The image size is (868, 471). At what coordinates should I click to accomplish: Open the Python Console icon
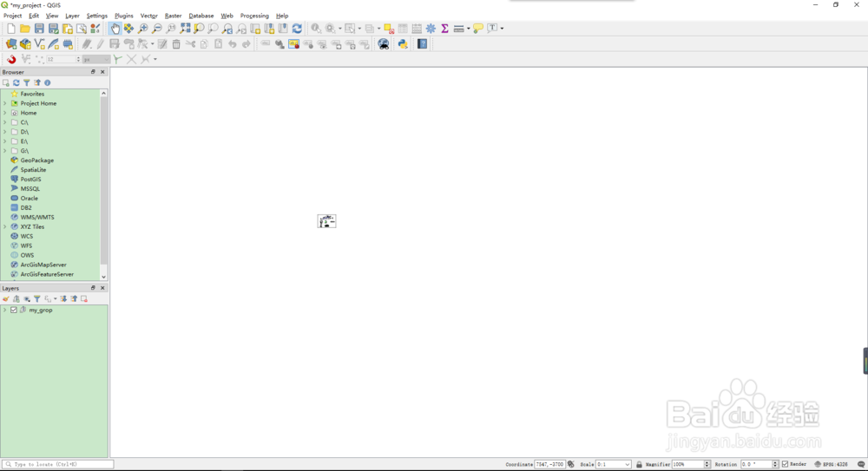[x=403, y=44]
